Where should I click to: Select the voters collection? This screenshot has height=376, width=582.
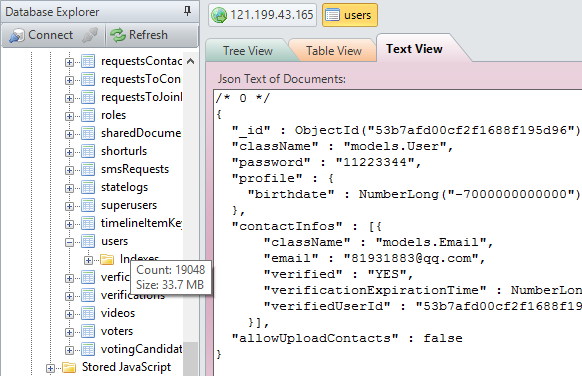tap(117, 331)
